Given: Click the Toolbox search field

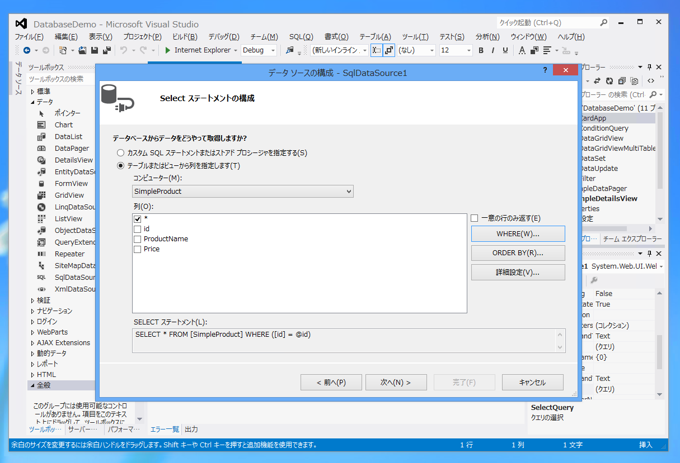Looking at the screenshot, I should click(x=61, y=79).
